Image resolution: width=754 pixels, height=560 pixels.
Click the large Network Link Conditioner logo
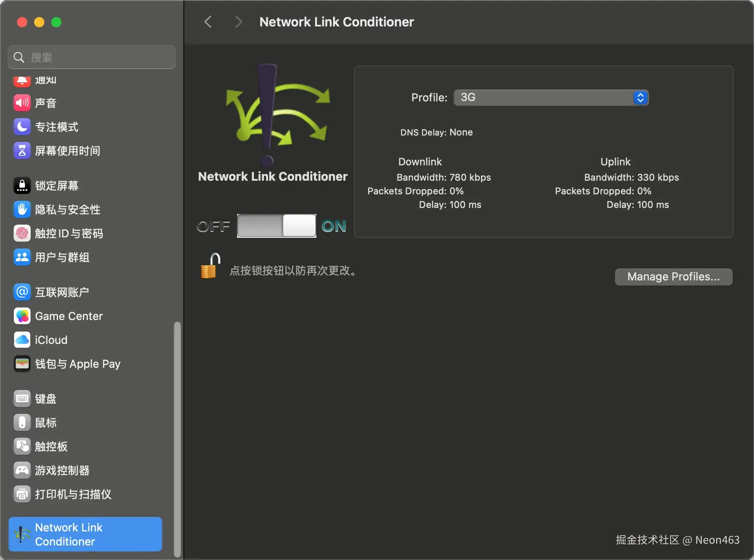pos(278,115)
